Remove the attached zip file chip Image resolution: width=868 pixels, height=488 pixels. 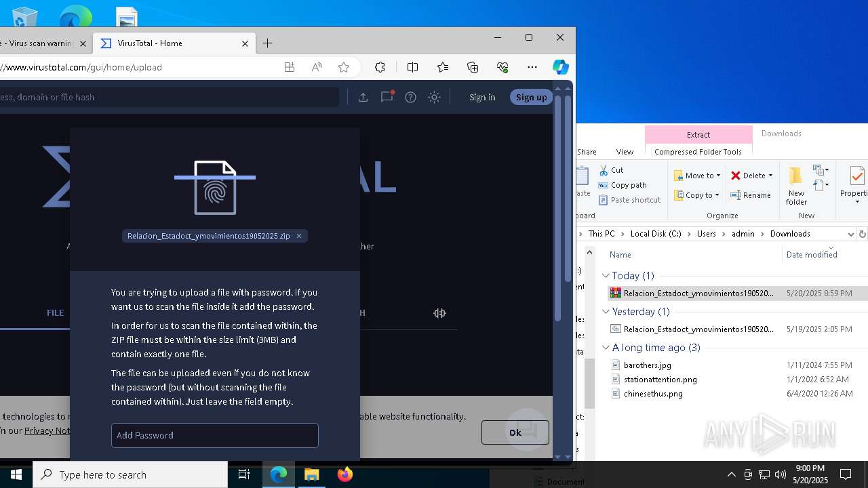coord(298,236)
